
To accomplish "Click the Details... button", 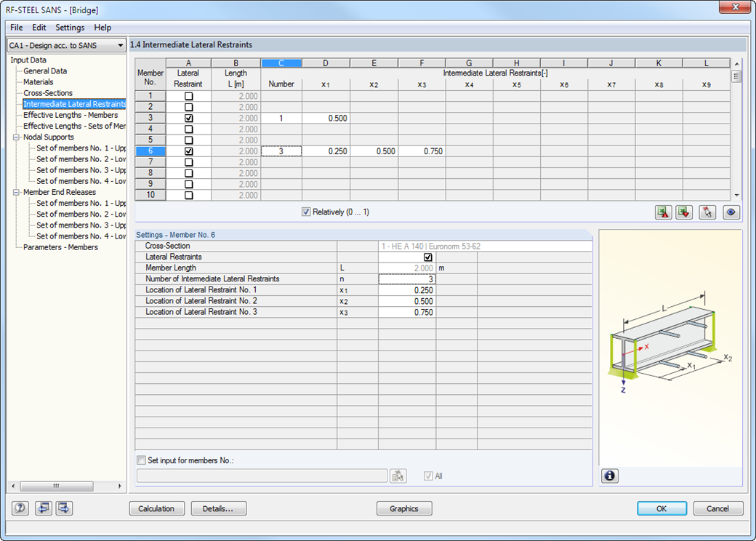I will coord(218,509).
